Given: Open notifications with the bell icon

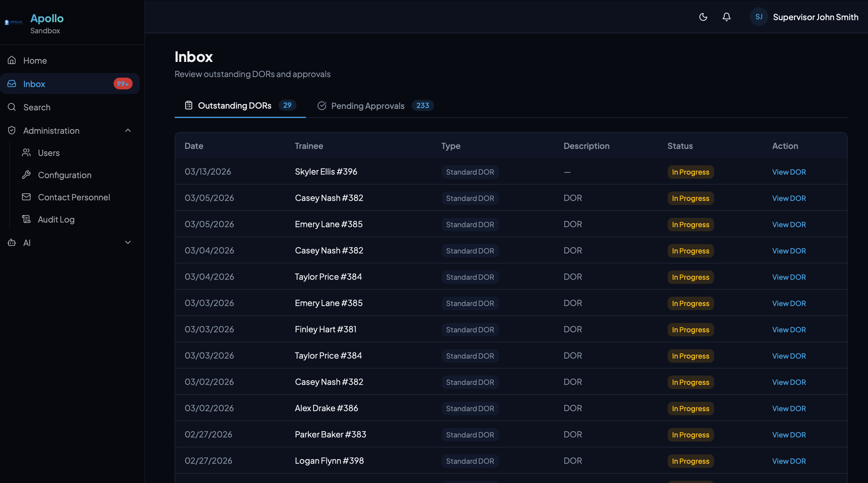Looking at the screenshot, I should click(726, 17).
